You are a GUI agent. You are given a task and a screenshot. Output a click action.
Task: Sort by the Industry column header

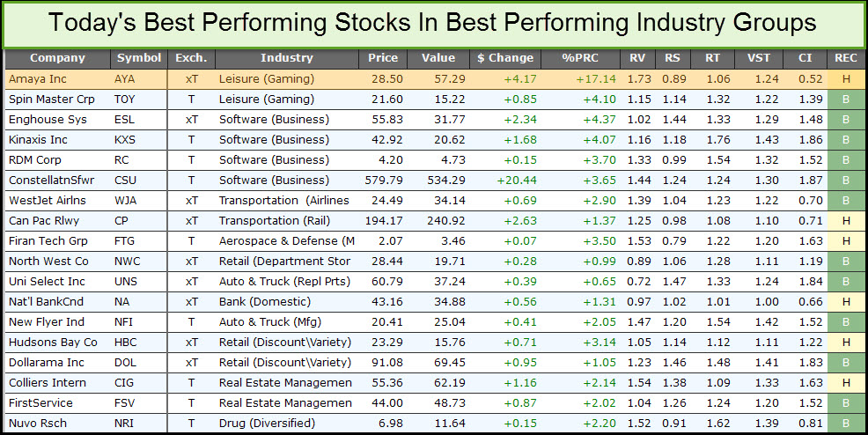pos(287,58)
